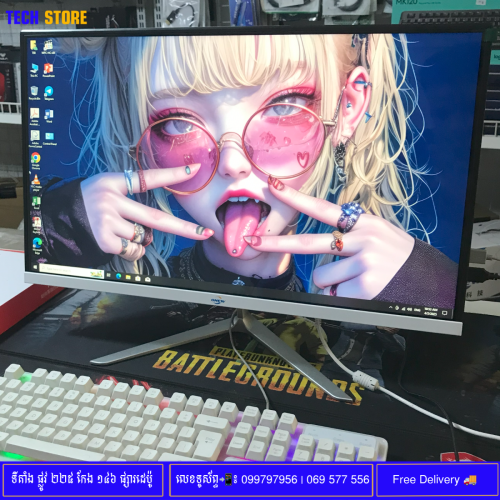The image size is (500, 500).
Task: Open the VLC media player shortcut
Action: click(x=36, y=183)
